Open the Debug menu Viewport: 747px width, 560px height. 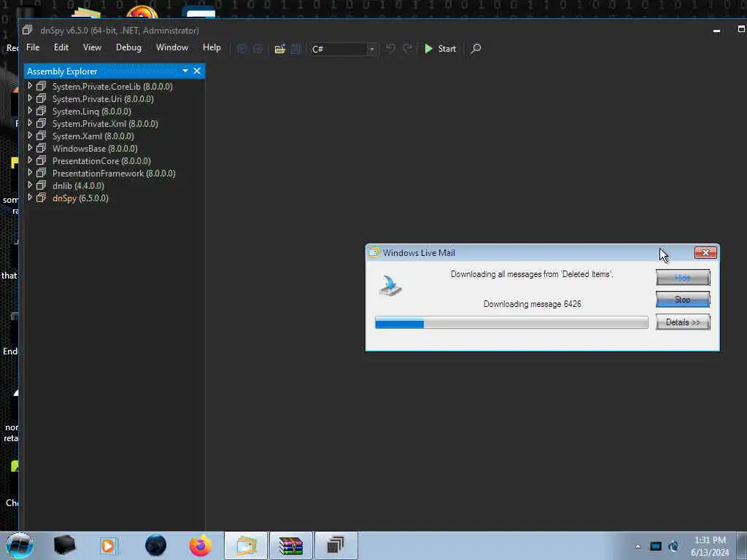click(128, 47)
